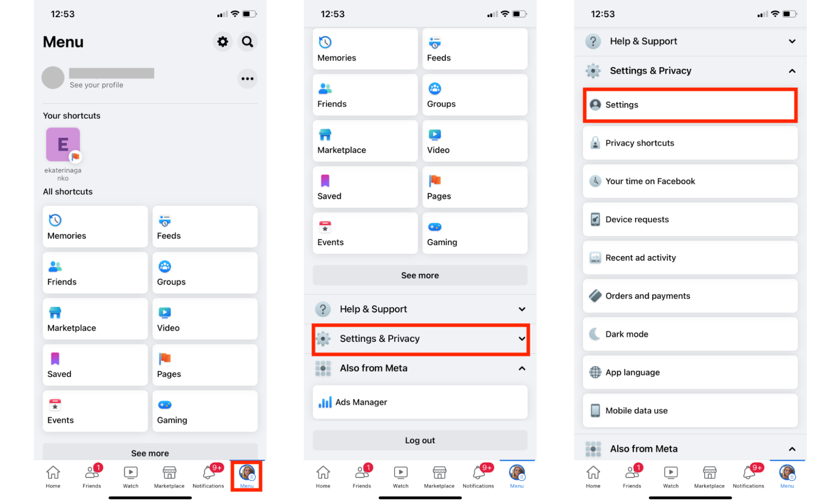Tap Watch tab in left screen bottom bar
Screen dimensions: 840x504
(x=131, y=477)
